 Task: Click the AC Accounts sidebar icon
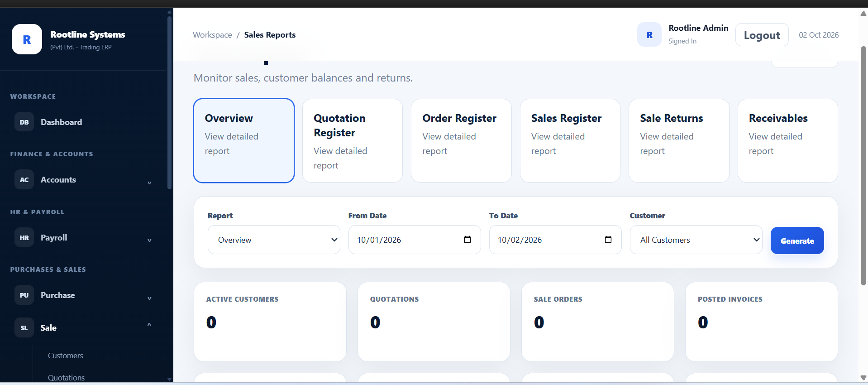pos(24,179)
